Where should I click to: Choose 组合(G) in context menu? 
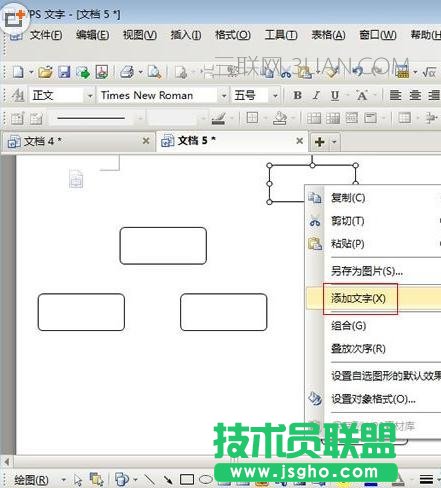point(373,325)
